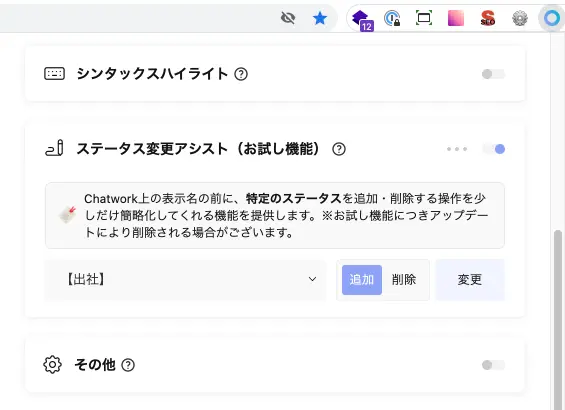The height and width of the screenshot is (410, 565).
Task: Open help for ステータス変更アシスト
Action: coord(339,149)
